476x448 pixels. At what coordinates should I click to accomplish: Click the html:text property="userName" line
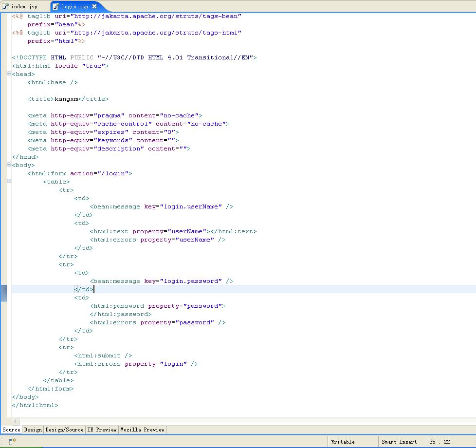(173, 231)
